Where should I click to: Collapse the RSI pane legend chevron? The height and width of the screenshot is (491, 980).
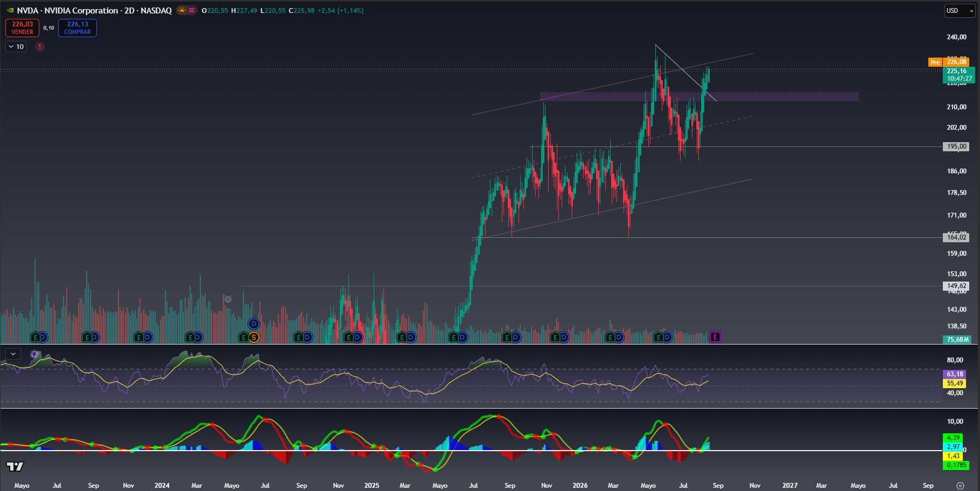(x=13, y=354)
